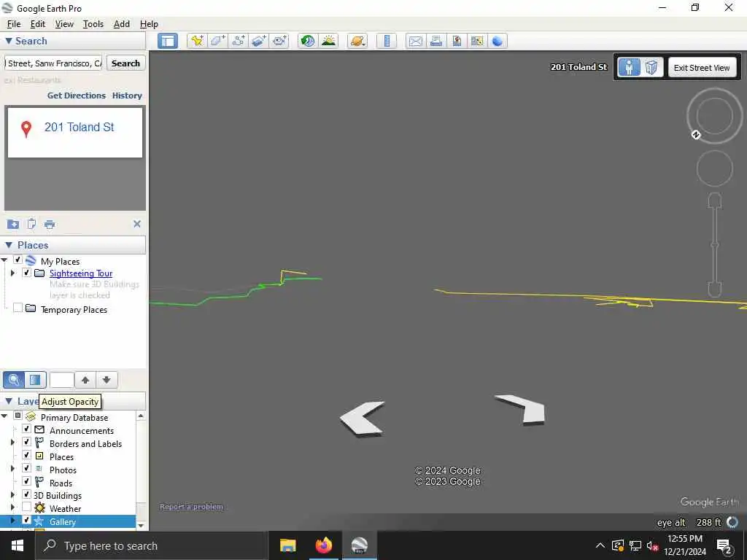Collapse the Layers panel header triangle

[x=8, y=402]
